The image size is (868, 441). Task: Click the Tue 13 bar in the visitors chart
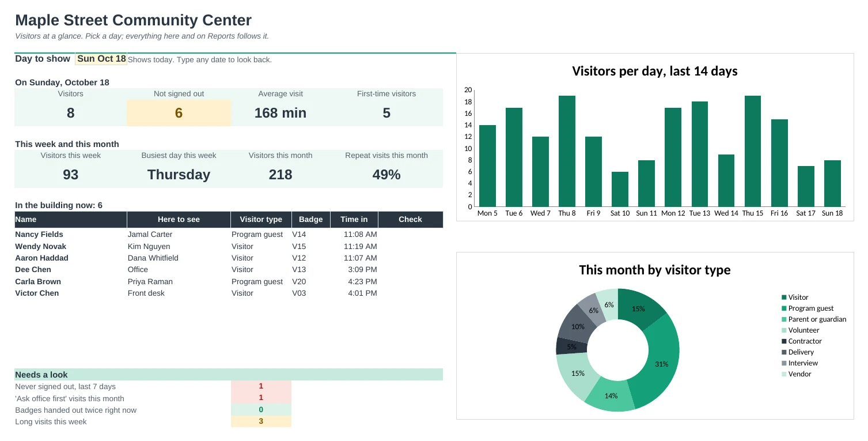coord(699,154)
